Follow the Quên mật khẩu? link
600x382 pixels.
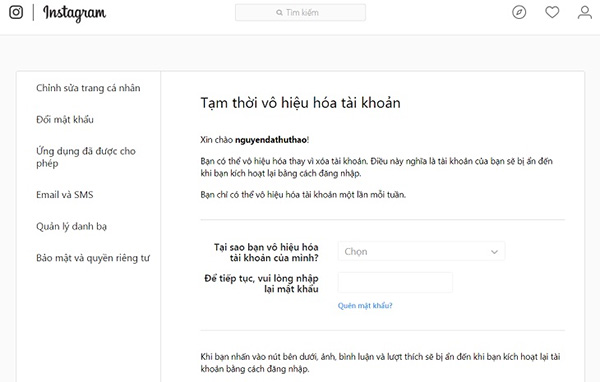point(365,305)
